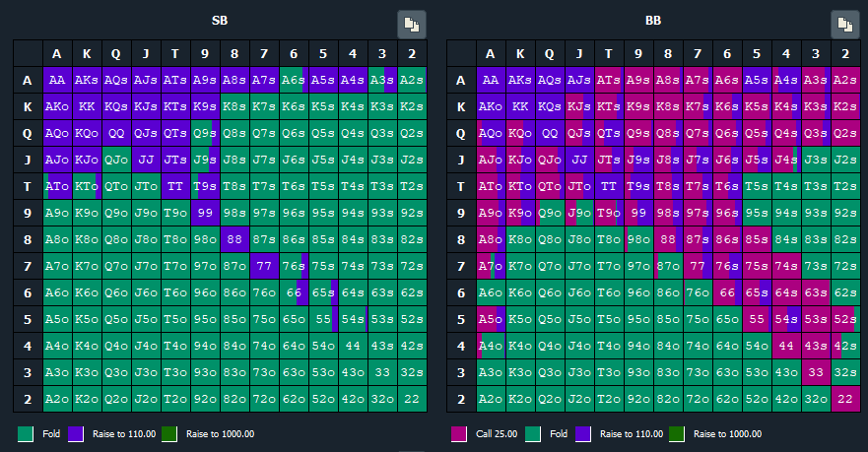Viewport: 868px width, 452px height.
Task: Select the AA cell in the BB grid
Action: (491, 80)
